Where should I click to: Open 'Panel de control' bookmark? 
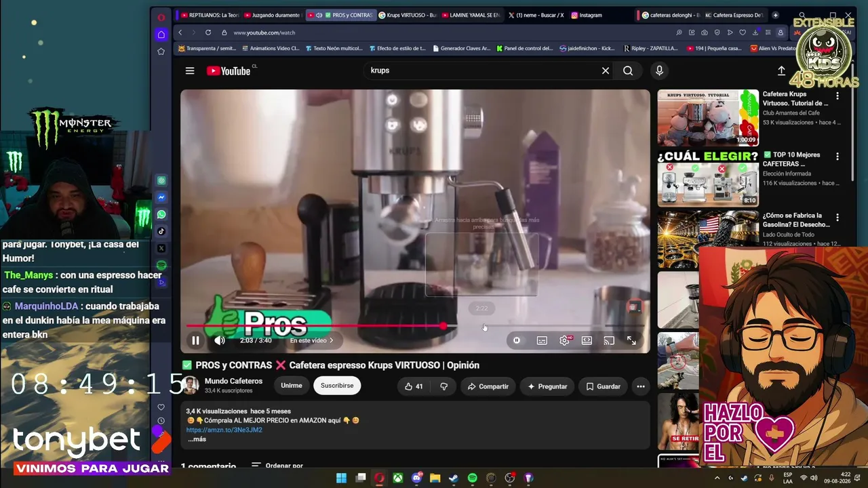tap(525, 48)
